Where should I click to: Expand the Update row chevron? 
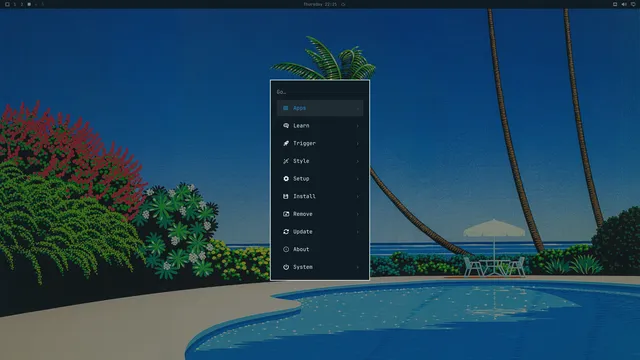click(358, 232)
